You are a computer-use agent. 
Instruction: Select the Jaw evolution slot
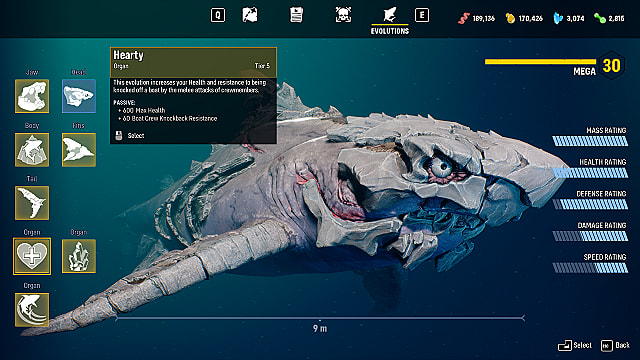coord(32,96)
